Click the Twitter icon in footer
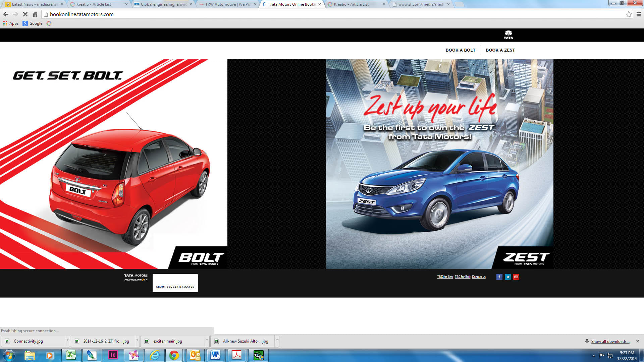644x362 pixels. click(508, 277)
